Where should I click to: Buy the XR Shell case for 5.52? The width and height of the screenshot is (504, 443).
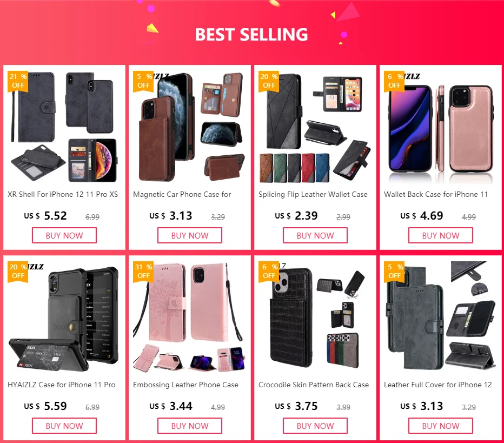pos(64,235)
